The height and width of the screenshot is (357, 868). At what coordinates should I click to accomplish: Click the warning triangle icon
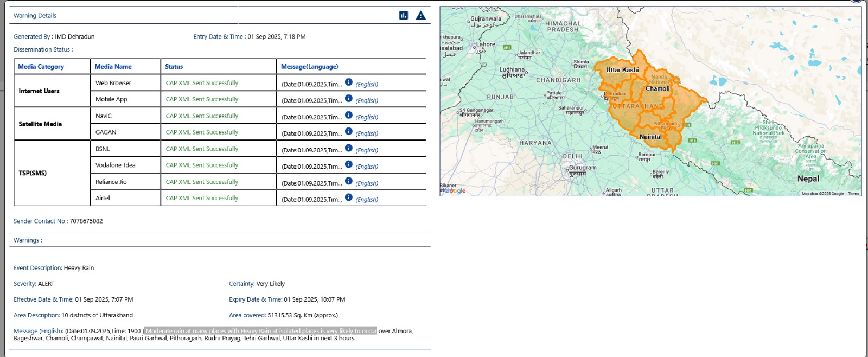420,15
